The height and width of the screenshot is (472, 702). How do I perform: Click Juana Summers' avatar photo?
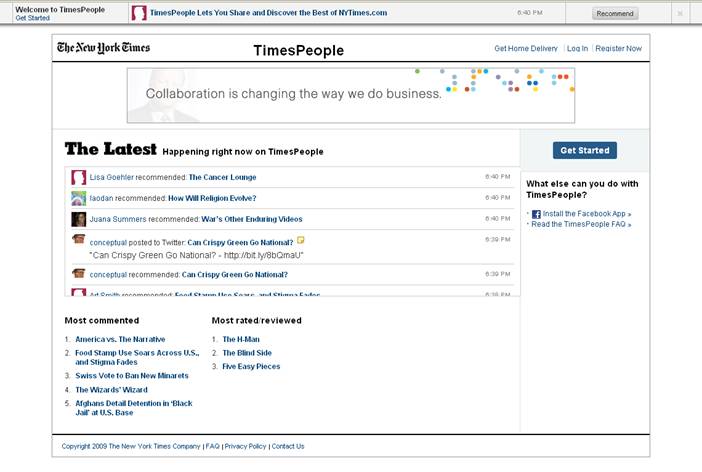(x=79, y=219)
